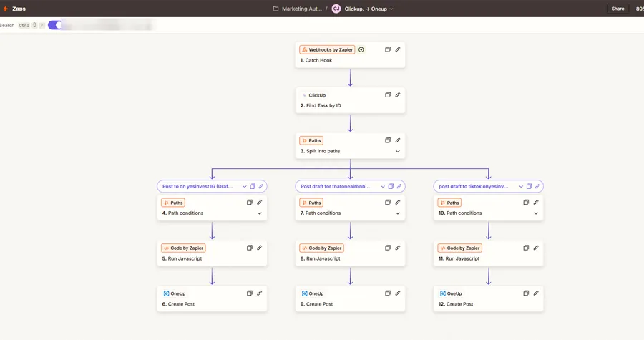Expand step 4 Path conditions chevron

[260, 213]
